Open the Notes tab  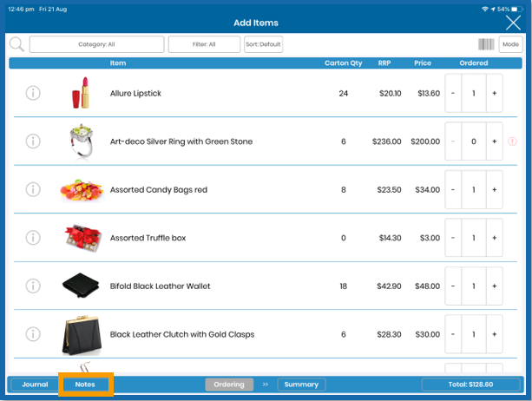[x=85, y=385]
